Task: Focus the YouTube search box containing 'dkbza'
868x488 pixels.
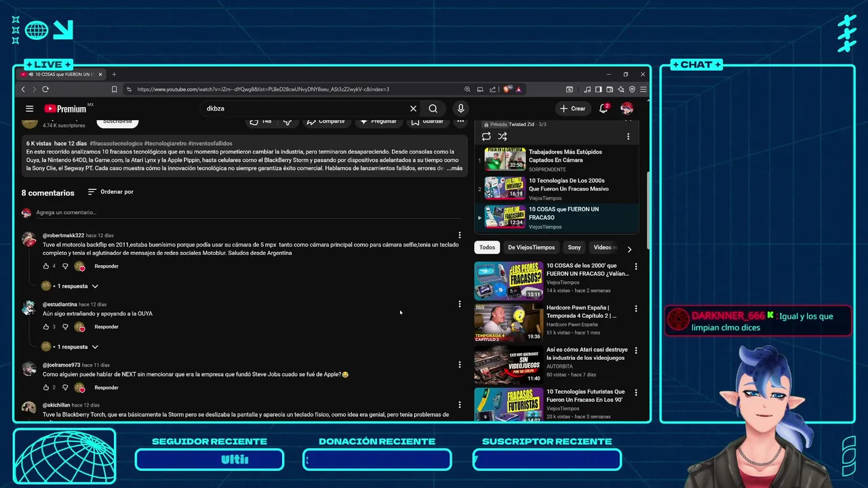Action: coord(305,108)
